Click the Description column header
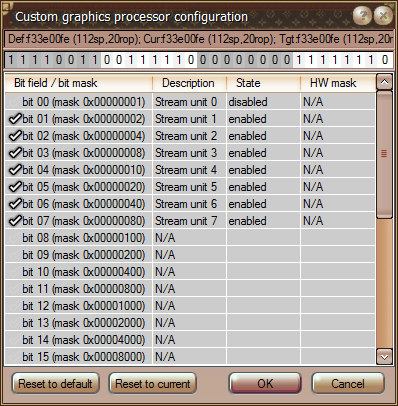398x406 pixels. pos(189,83)
